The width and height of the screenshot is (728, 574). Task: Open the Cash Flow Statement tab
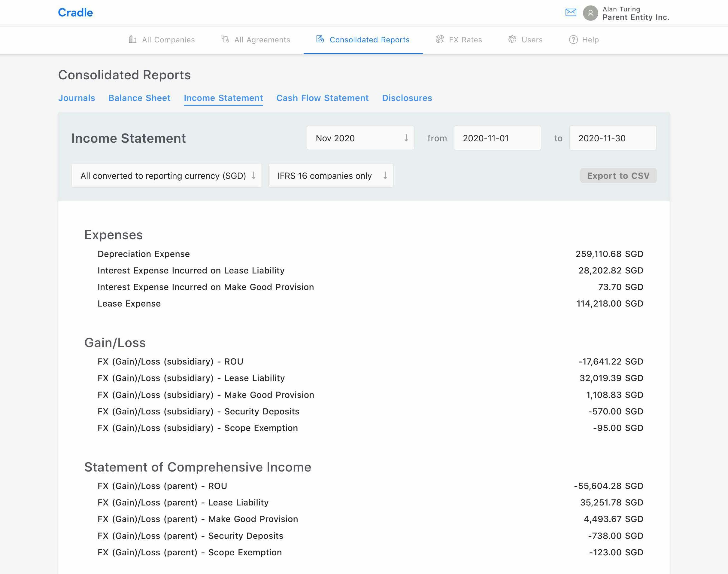click(322, 98)
